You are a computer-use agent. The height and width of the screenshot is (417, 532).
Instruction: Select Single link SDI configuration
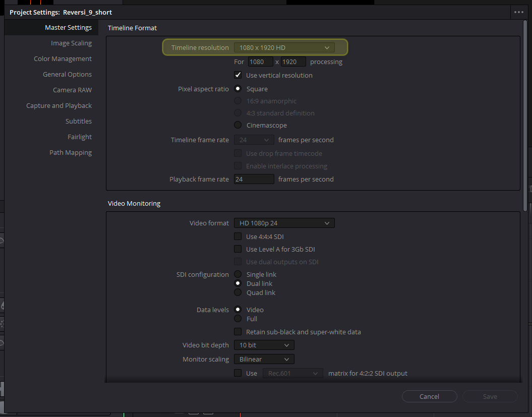[x=238, y=274]
